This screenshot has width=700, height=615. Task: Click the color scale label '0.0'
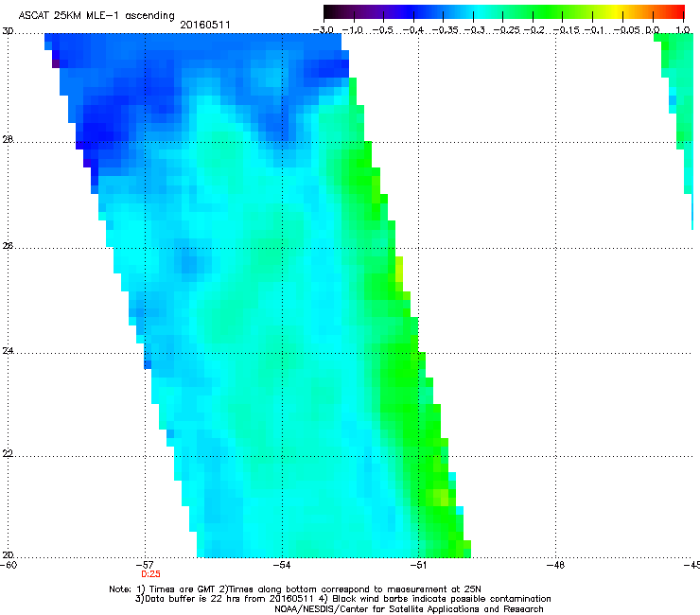pos(653,30)
